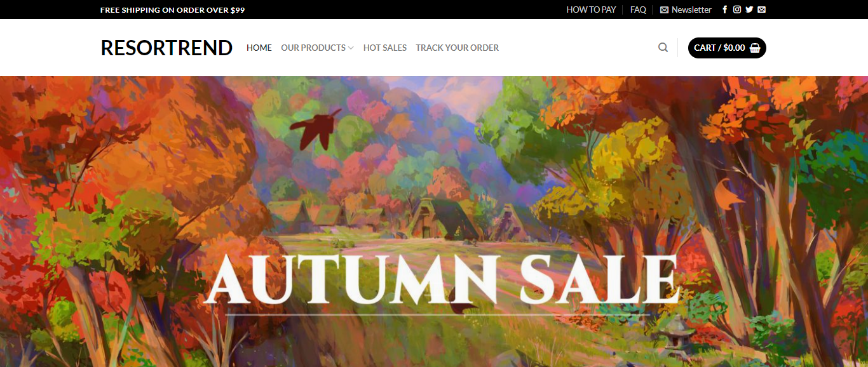Click the envelope icon beside Newsletter

coord(665,10)
